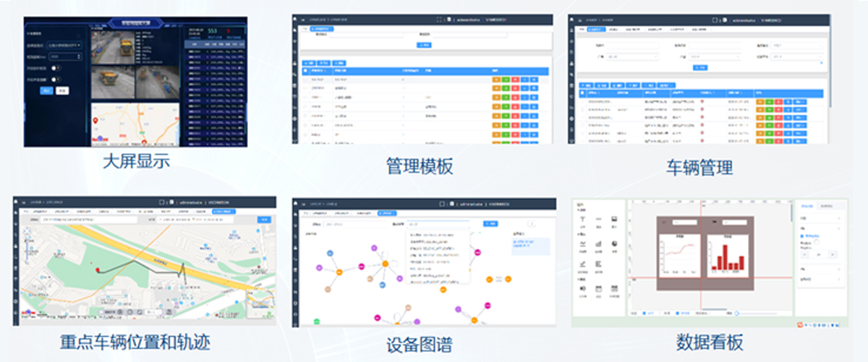Check select-all box in vehicle management table header
868x362 pixels.
click(x=582, y=93)
